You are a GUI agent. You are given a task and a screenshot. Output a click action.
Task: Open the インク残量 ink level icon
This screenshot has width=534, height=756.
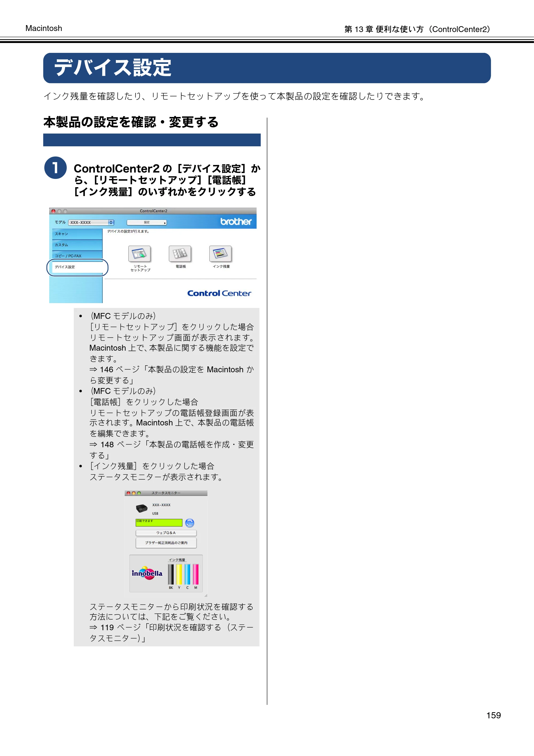221,253
